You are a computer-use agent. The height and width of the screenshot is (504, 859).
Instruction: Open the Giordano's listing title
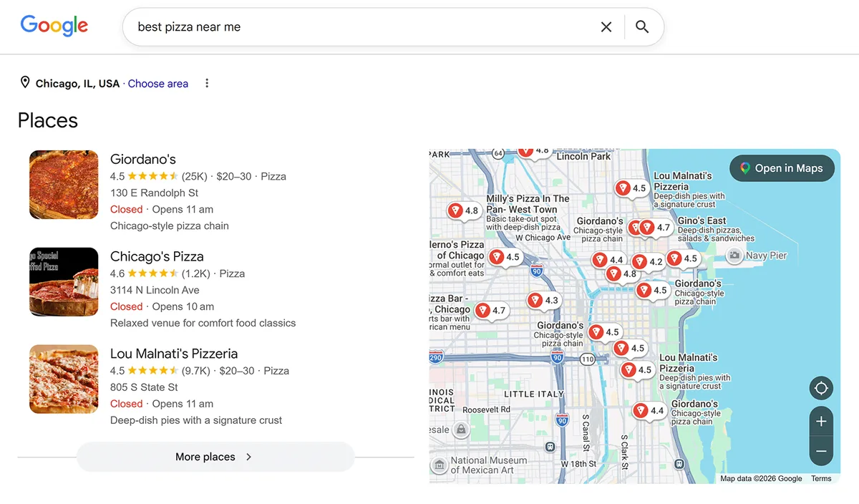[x=143, y=159]
